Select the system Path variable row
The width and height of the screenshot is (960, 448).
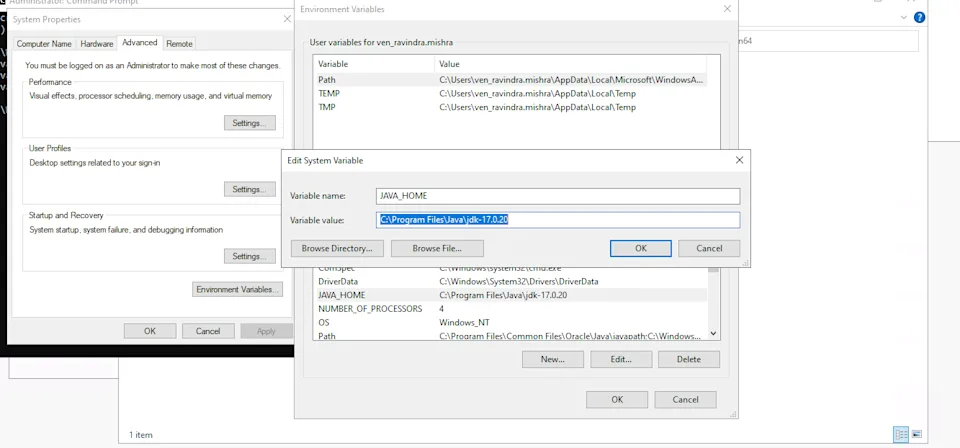[x=511, y=336]
